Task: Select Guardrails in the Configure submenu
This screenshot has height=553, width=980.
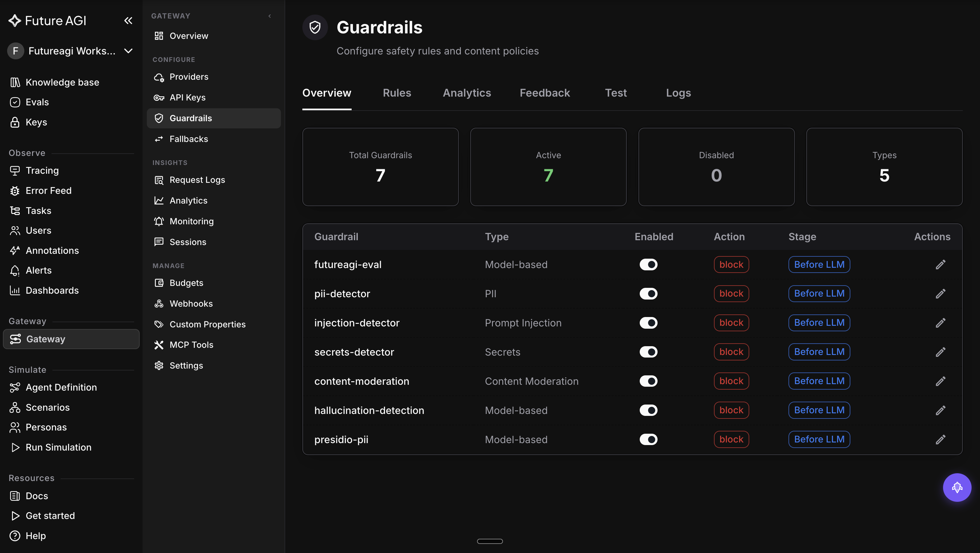Action: 214,118
